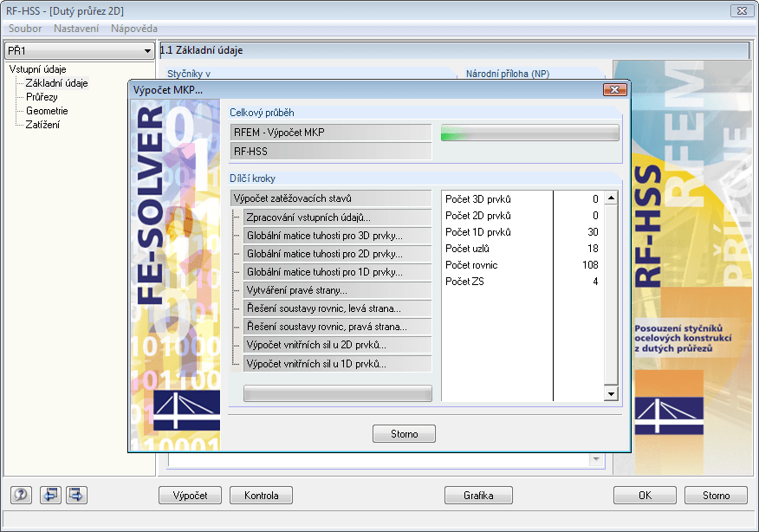
Task: Click Vstupní údaje tree root
Action: tap(38, 69)
